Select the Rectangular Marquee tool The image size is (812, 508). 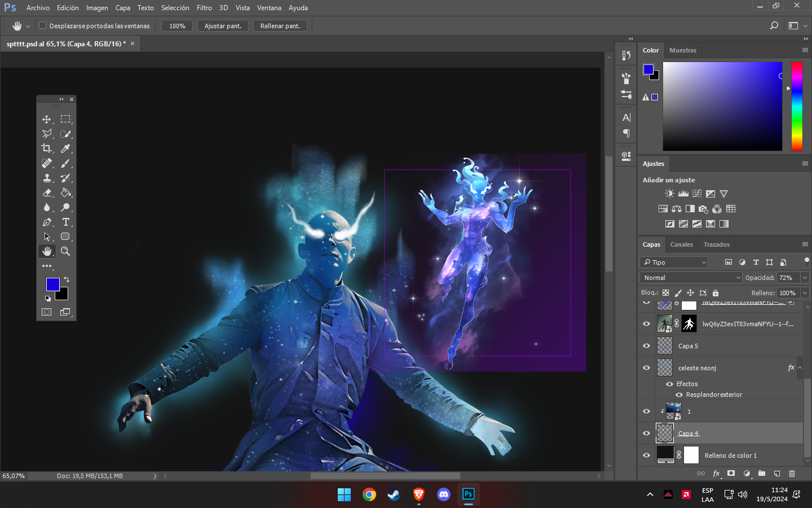pos(65,119)
